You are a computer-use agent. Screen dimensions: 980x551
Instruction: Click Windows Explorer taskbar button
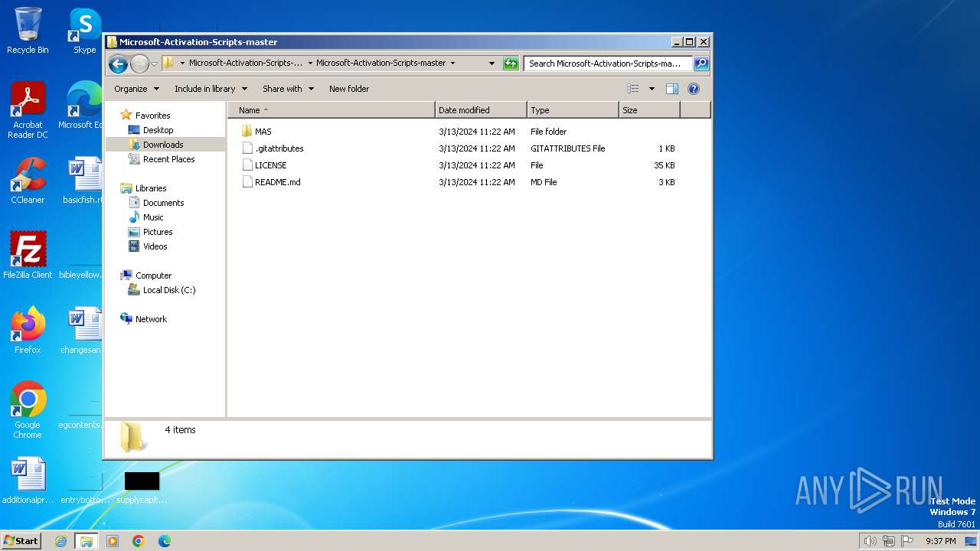(x=87, y=541)
